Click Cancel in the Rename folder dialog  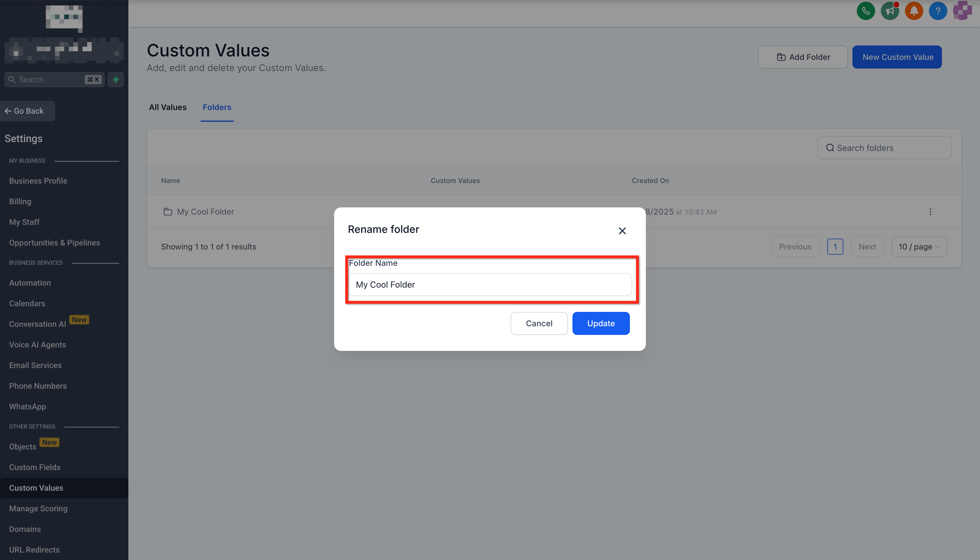539,323
